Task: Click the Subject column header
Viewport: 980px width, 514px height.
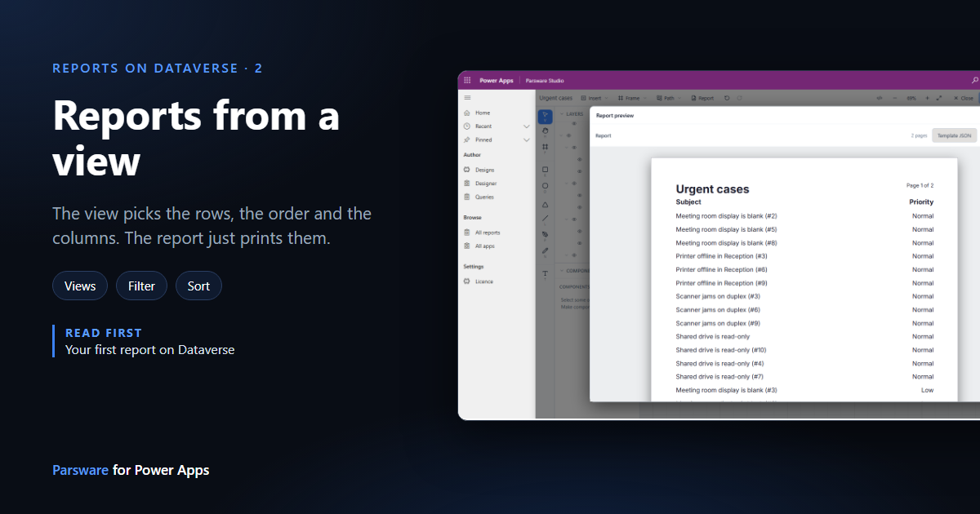Action: coord(688,202)
